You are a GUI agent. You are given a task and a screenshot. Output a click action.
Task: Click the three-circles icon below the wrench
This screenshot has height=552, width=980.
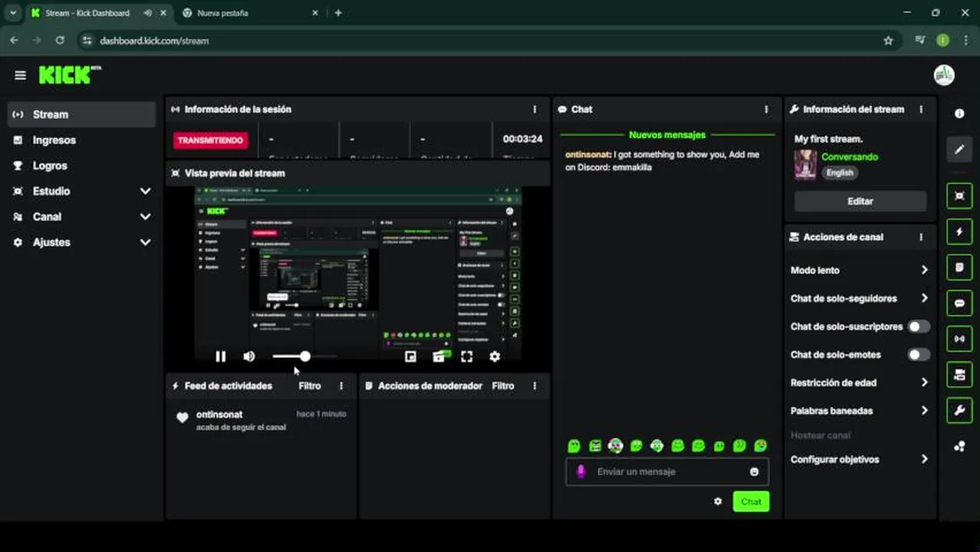click(959, 446)
